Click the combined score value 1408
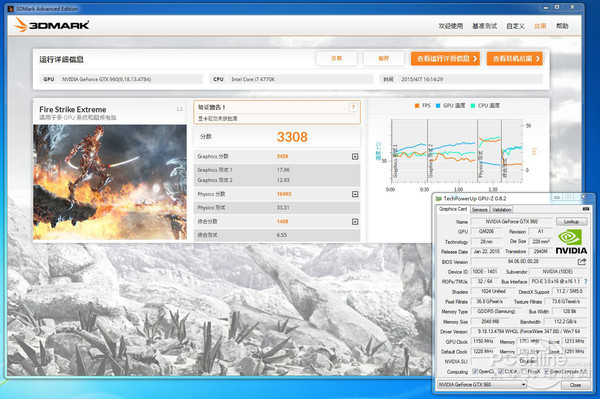 [282, 221]
